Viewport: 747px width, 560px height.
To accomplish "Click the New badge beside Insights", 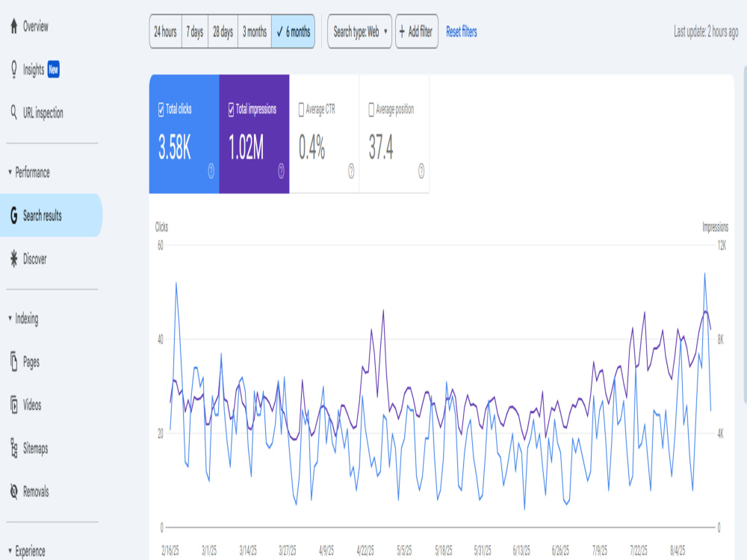I will (53, 69).
